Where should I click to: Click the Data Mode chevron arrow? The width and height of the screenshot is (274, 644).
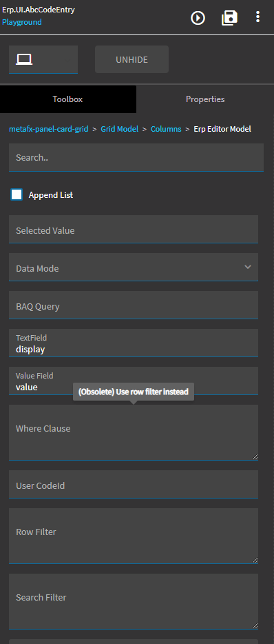248,267
